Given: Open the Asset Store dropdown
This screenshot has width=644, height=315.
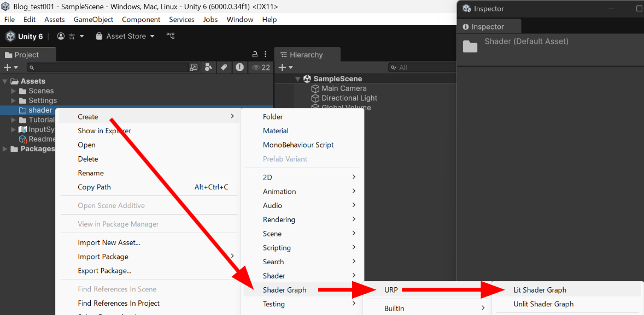Looking at the screenshot, I should [125, 36].
